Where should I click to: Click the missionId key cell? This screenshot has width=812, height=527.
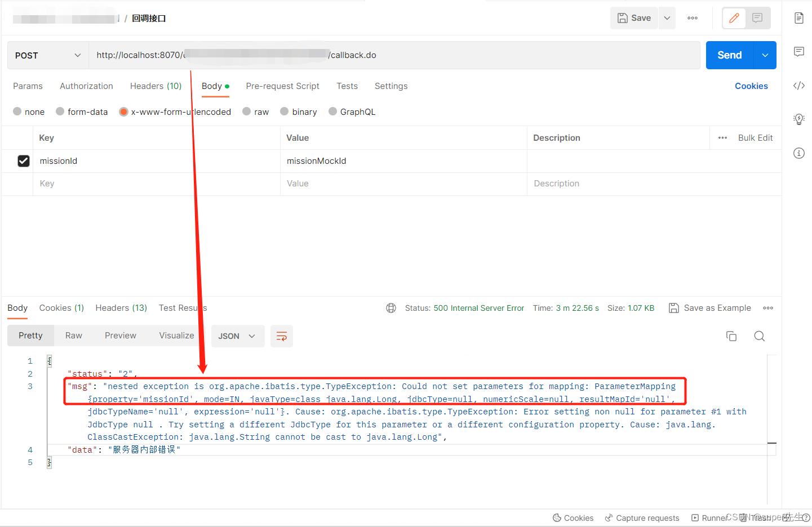click(157, 161)
